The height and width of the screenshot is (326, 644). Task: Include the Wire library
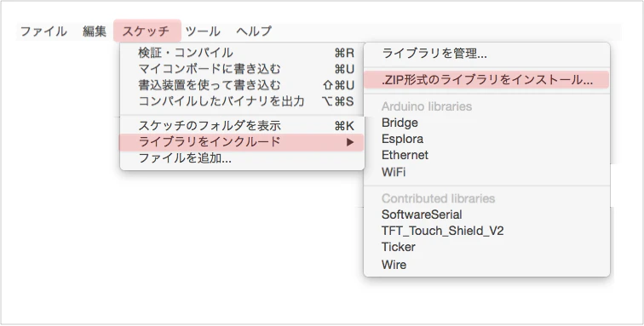coord(486,265)
